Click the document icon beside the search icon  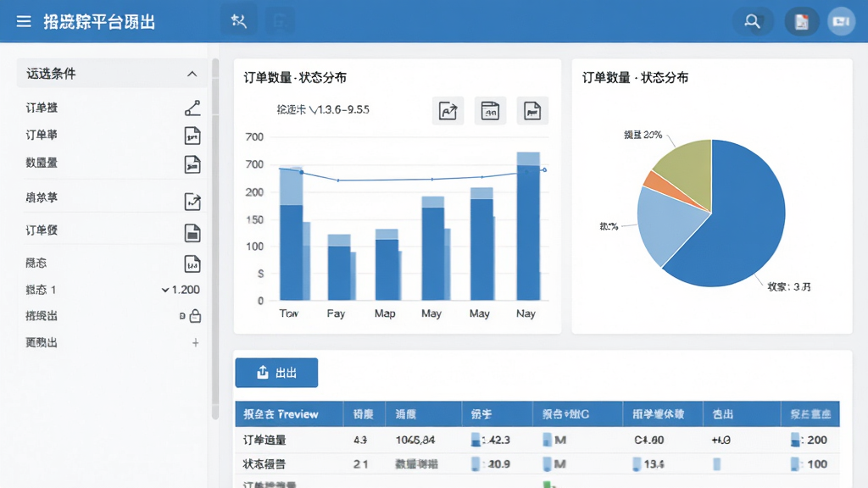[x=801, y=21]
